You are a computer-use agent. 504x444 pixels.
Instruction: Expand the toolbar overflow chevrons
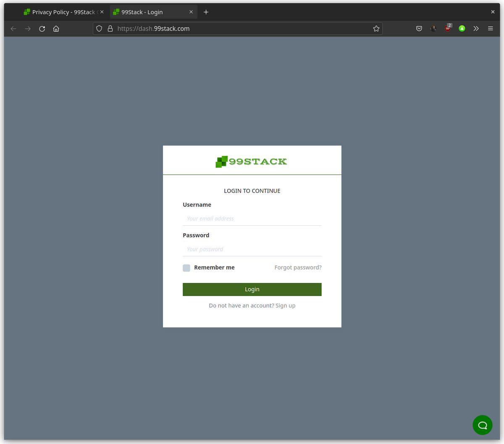click(x=476, y=29)
